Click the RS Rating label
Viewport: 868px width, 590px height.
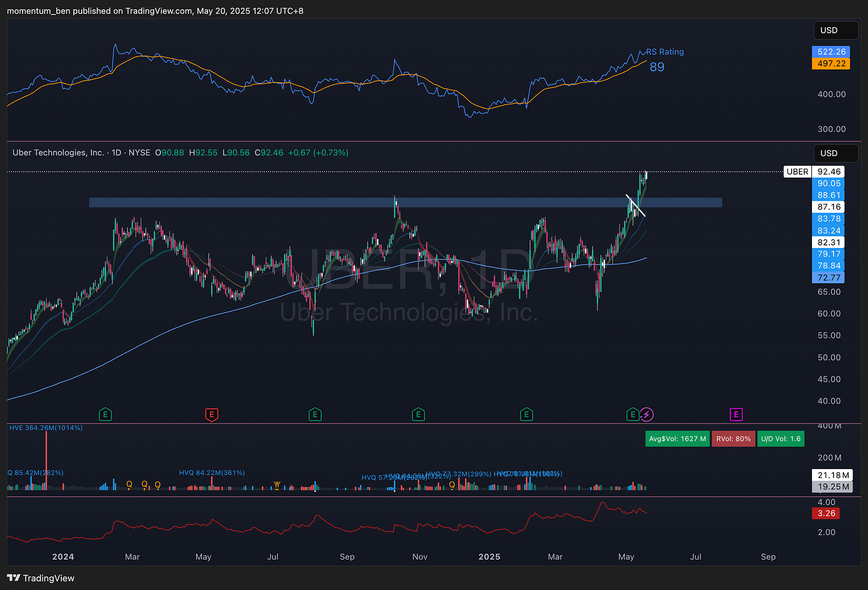665,52
